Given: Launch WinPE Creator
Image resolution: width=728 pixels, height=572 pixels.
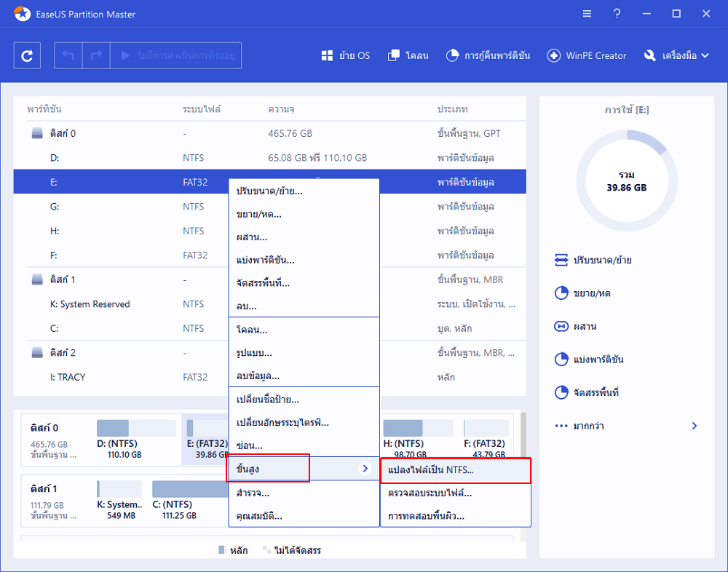Looking at the screenshot, I should coord(587,56).
